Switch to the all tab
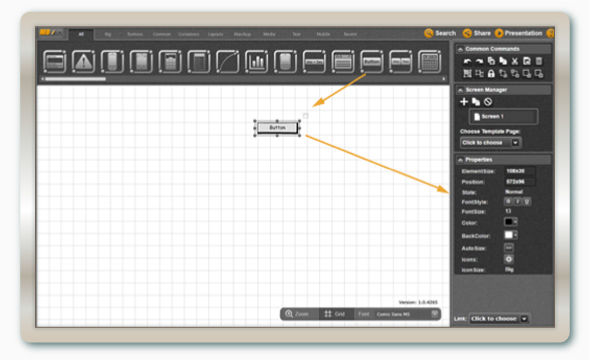The width and height of the screenshot is (590, 360). point(81,34)
